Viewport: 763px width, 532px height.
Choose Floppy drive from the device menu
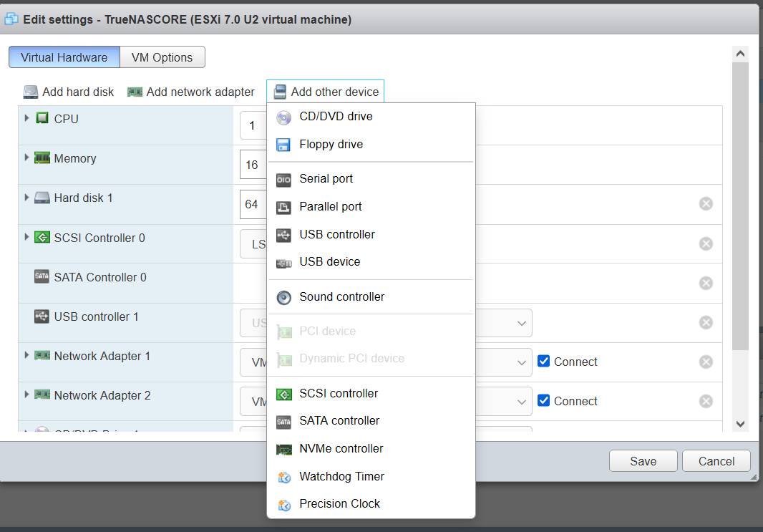pyautogui.click(x=371, y=145)
